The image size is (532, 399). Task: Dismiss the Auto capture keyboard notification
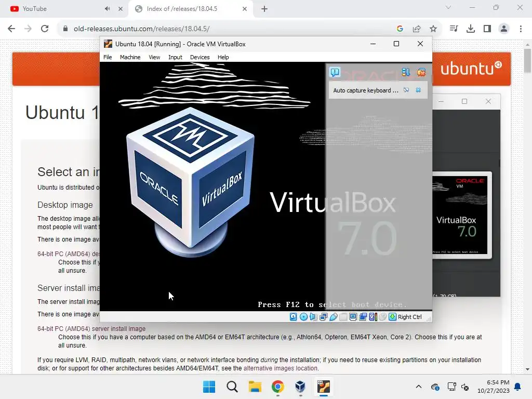[418, 90]
